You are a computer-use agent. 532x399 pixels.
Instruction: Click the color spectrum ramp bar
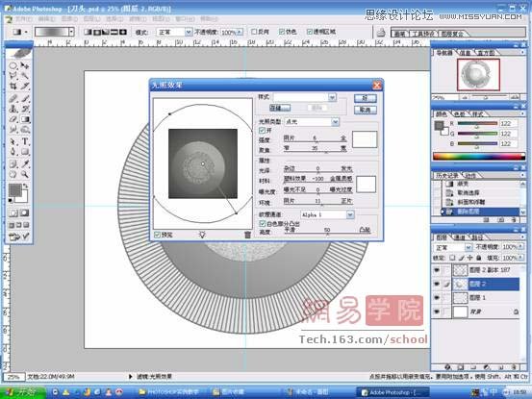coord(479,157)
